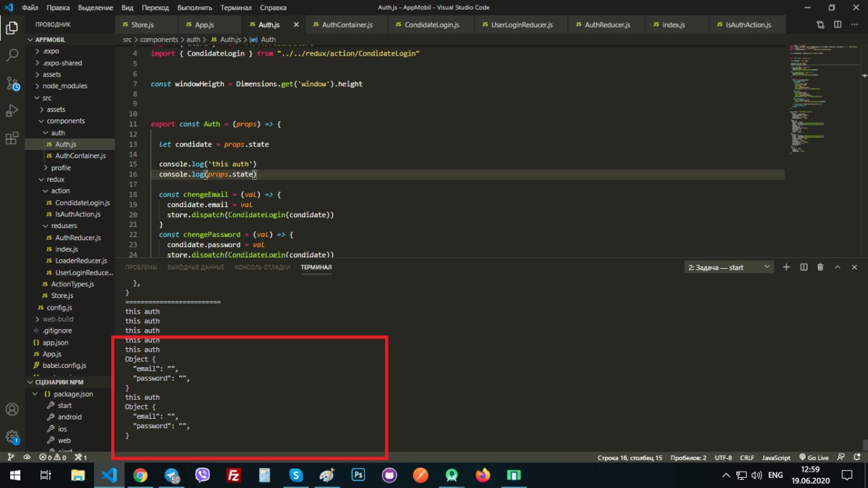
Task: Select the terminal task dropdown '2: Задача — start'
Action: coord(729,267)
